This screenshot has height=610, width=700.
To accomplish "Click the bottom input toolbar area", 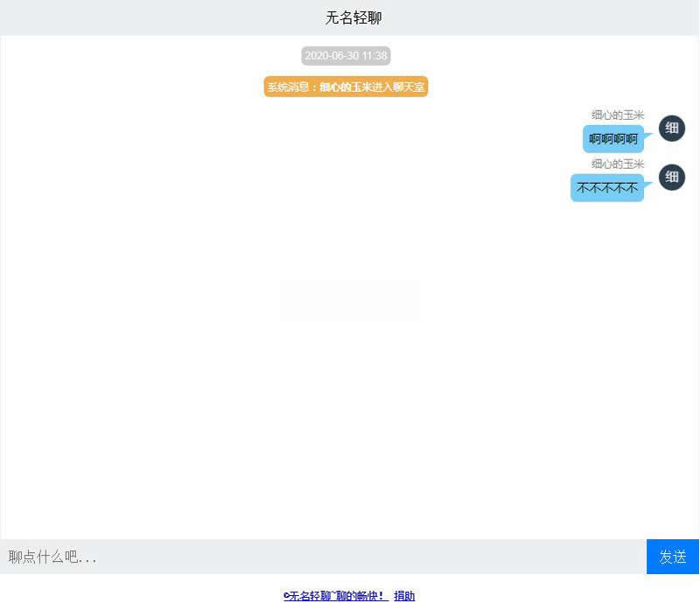I will pos(350,557).
